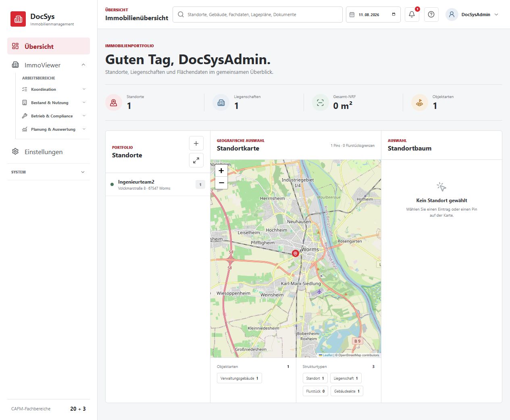Image resolution: width=510 pixels, height=420 pixels.
Task: Click the Immobilienübersicht page title
Action: click(x=137, y=18)
